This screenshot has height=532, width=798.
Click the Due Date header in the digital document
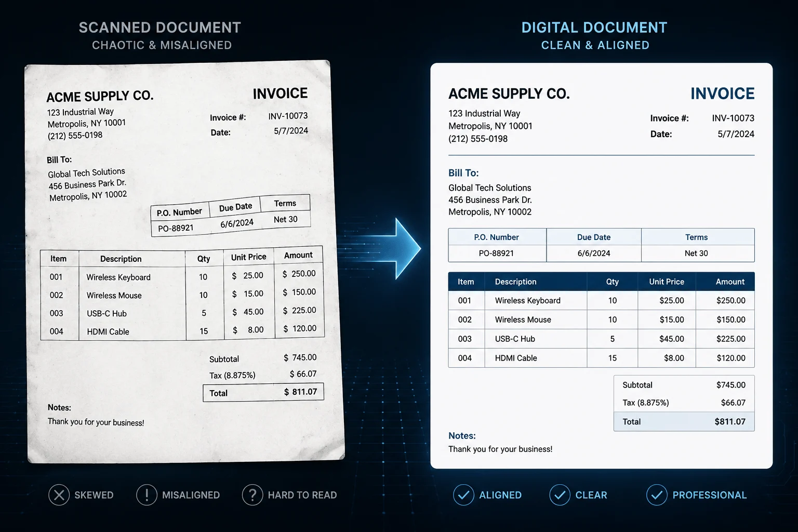(x=594, y=237)
